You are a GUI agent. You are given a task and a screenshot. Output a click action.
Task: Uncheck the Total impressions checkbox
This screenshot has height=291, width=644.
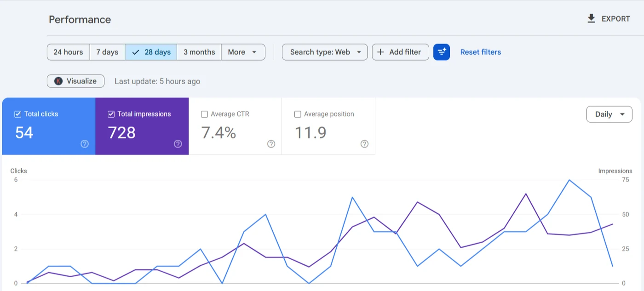click(111, 114)
